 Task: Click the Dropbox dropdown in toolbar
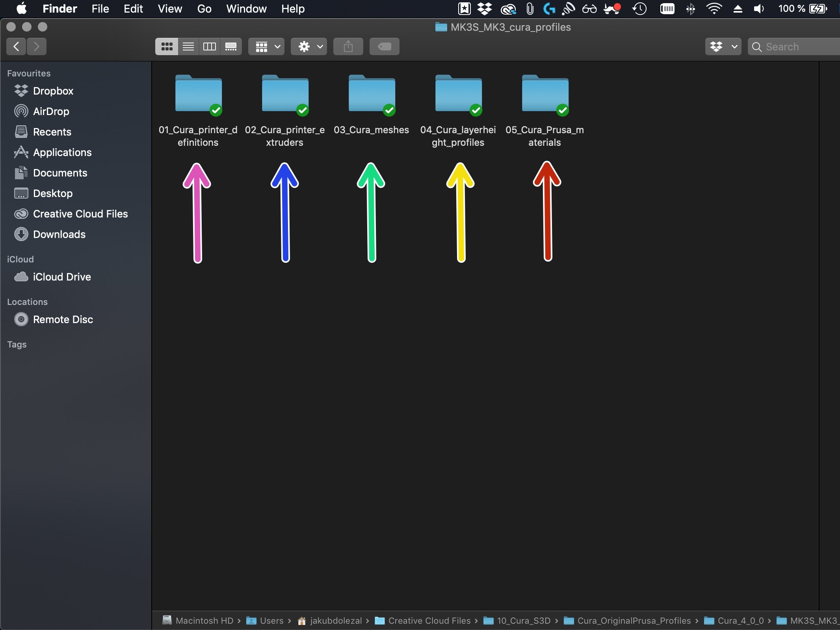pos(723,46)
